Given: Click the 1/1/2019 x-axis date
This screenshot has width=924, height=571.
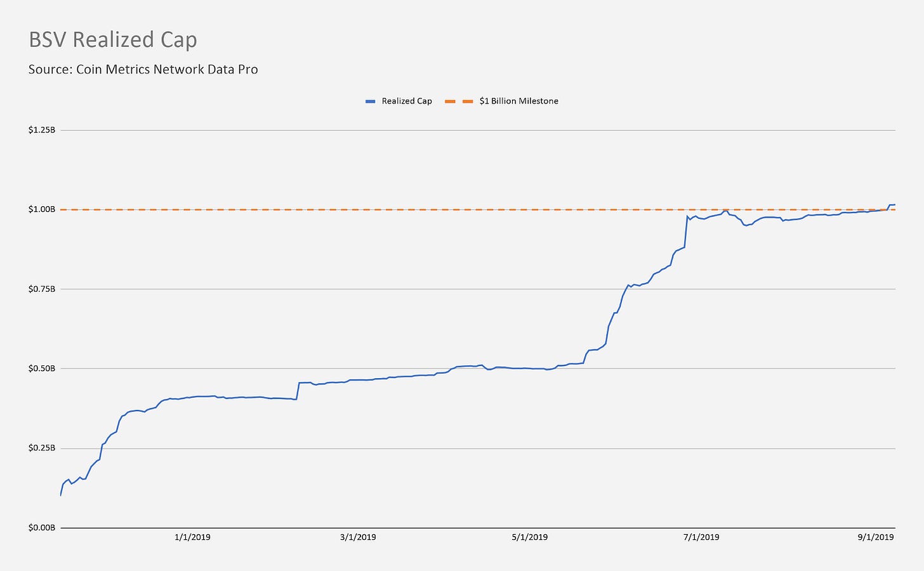Looking at the screenshot, I should (192, 537).
